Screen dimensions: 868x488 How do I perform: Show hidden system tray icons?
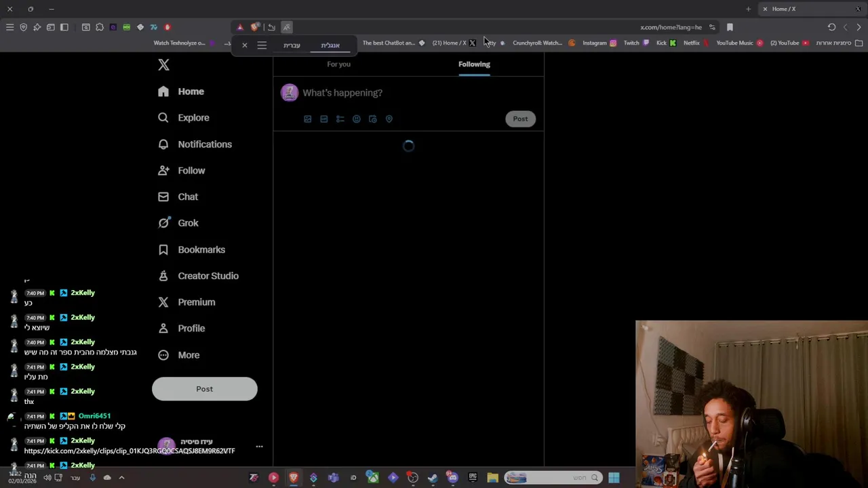(122, 478)
